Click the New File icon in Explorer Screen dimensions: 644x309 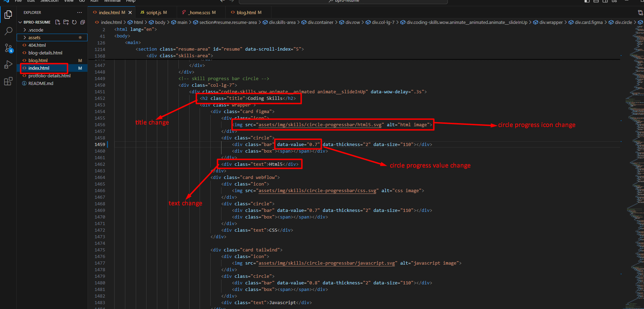[x=58, y=22]
